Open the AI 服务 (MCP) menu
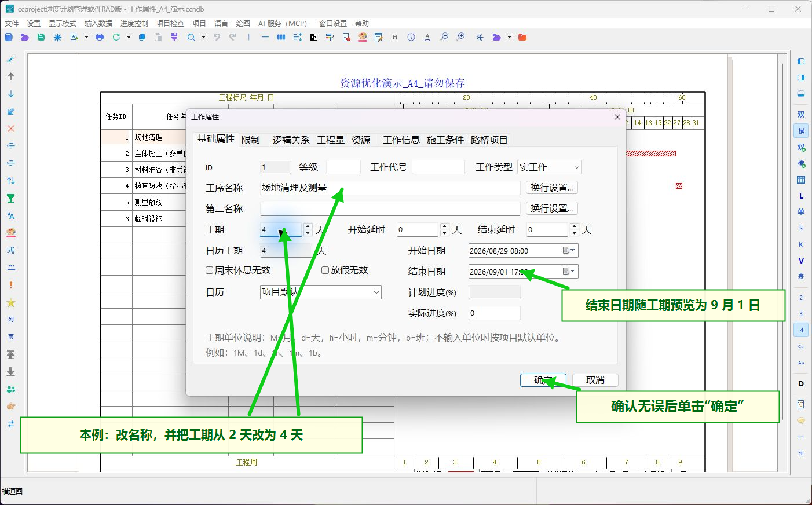 coord(283,23)
